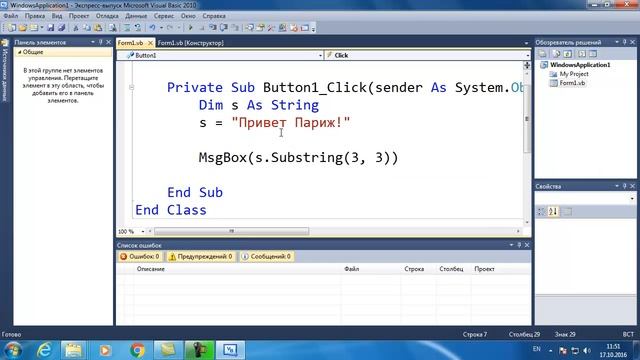This screenshot has height=360, width=640.
Task: Start debugging with the play icon
Action: coord(190,28)
